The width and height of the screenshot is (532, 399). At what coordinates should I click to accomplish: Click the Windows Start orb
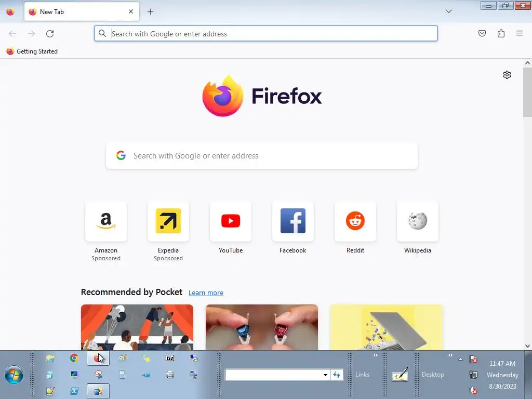[14, 375]
